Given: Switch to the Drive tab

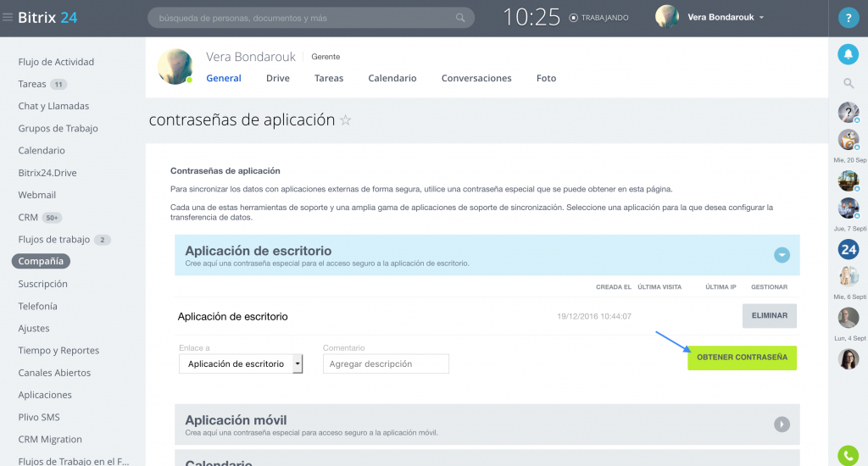Looking at the screenshot, I should [278, 78].
